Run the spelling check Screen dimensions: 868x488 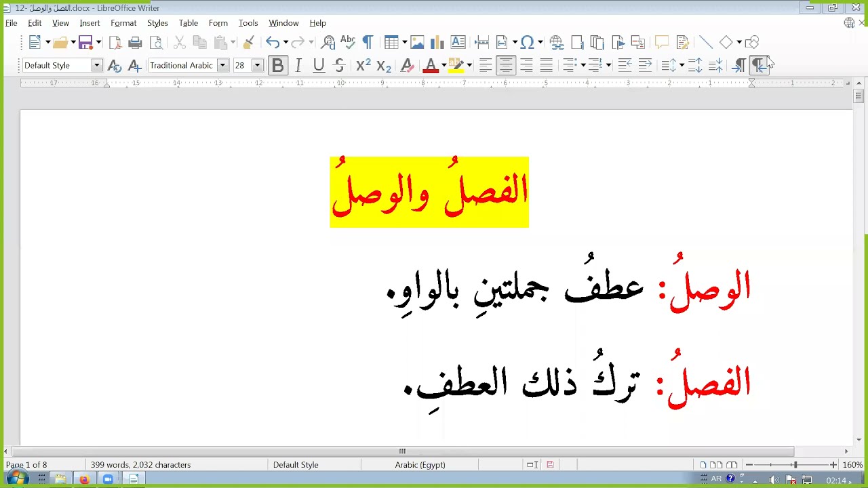pos(348,43)
